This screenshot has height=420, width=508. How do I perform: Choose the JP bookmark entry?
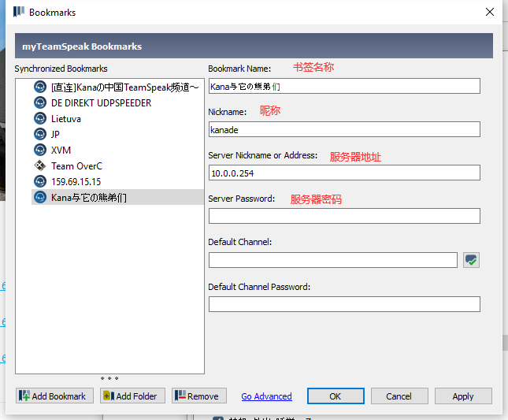(x=117, y=134)
